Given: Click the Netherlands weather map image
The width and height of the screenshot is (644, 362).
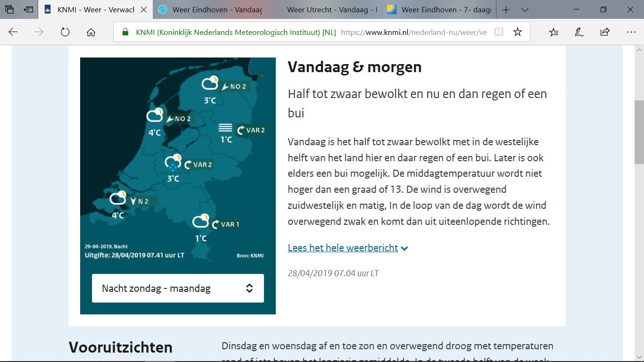Looking at the screenshot, I should coord(178,160).
